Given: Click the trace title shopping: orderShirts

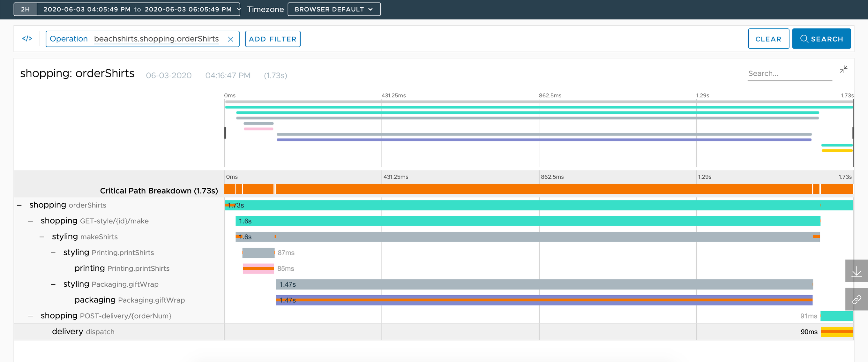Looking at the screenshot, I should 77,73.
